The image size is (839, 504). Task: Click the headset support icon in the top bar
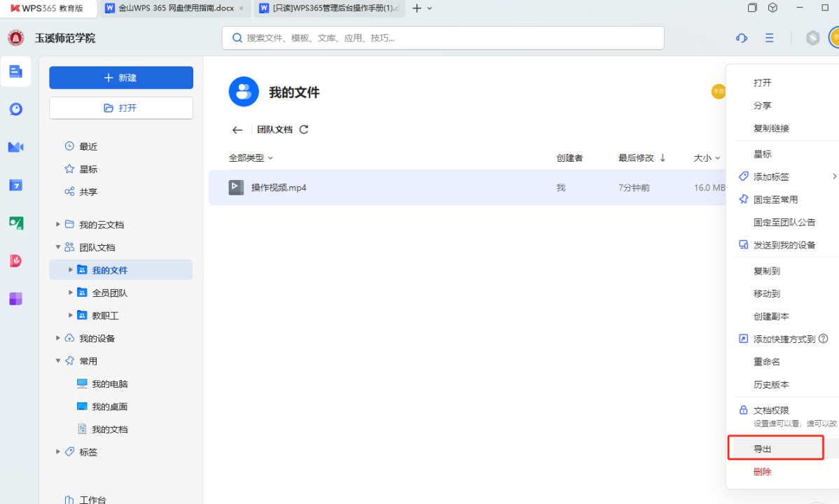tap(741, 38)
